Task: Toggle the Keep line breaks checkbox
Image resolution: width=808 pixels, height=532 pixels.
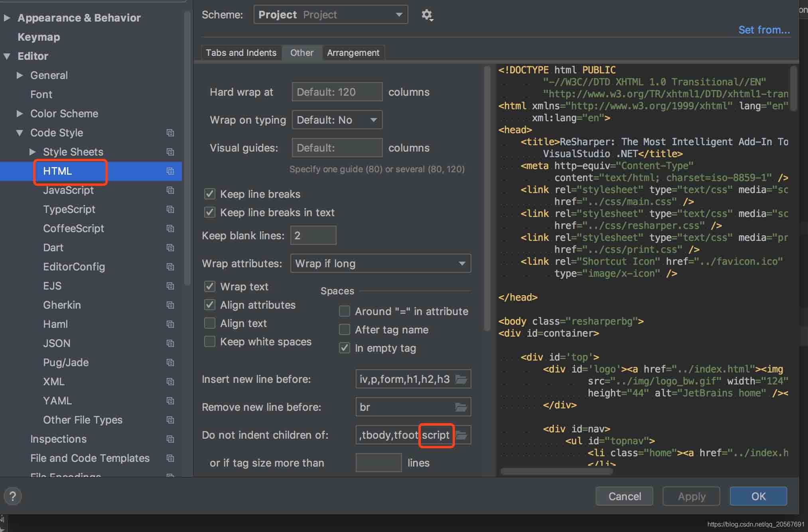Action: 211,193
